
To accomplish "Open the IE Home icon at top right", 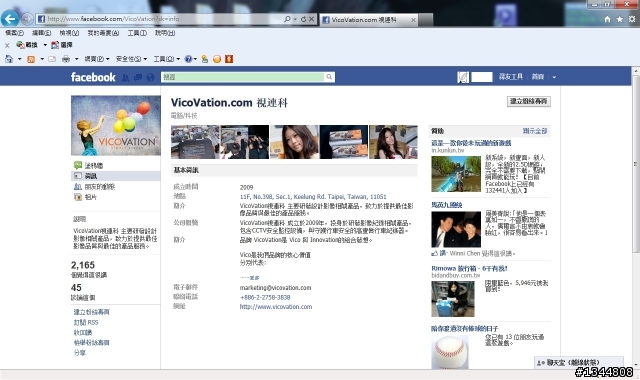I will [607, 19].
